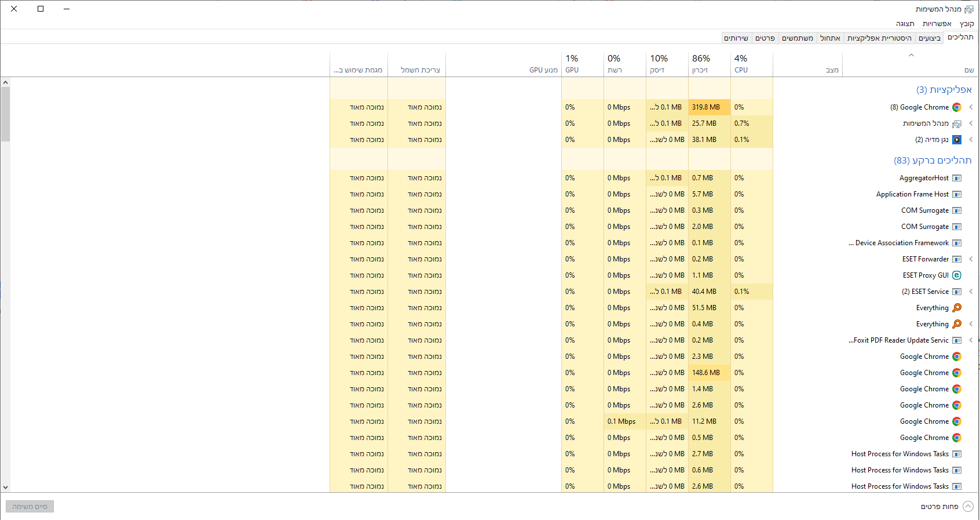The image size is (980, 520).
Task: Click the תהליכים ברקע (83) group heading
Action: [933, 161]
